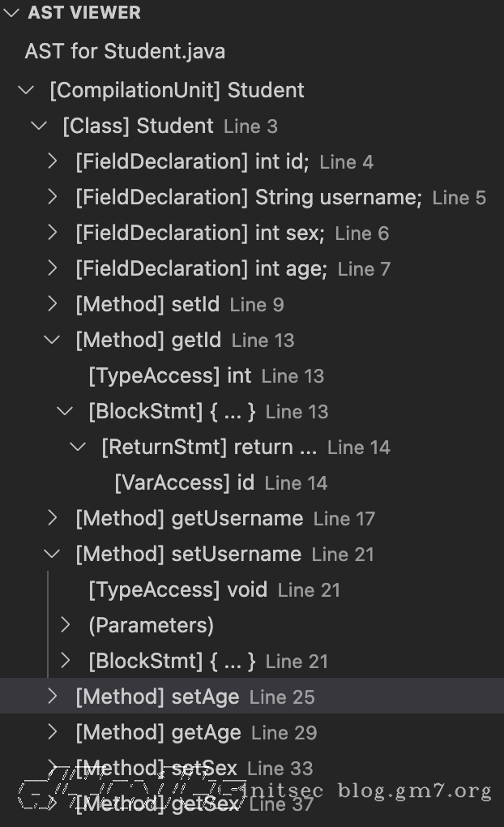Select the TypeAccess void tree item

178,590
